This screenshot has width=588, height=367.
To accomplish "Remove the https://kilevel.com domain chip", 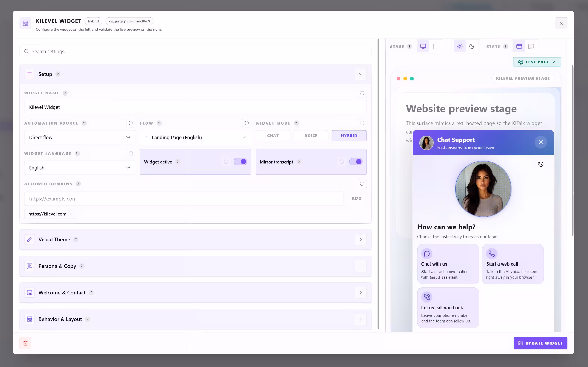I will (71, 214).
